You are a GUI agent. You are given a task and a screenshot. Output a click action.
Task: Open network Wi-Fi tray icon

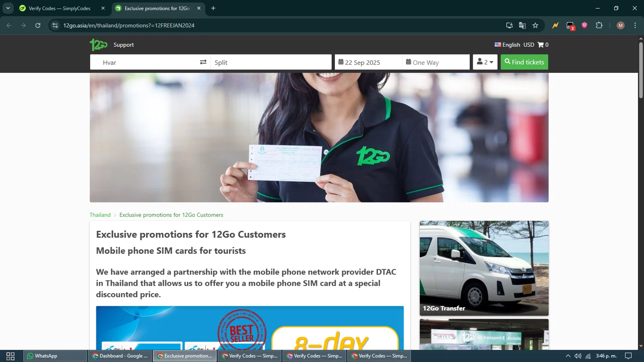pyautogui.click(x=588, y=356)
